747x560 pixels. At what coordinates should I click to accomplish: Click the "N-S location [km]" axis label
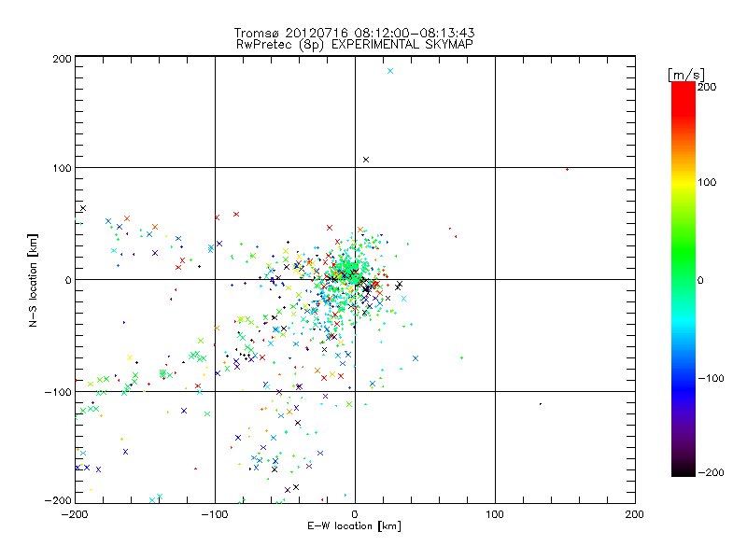point(33,280)
